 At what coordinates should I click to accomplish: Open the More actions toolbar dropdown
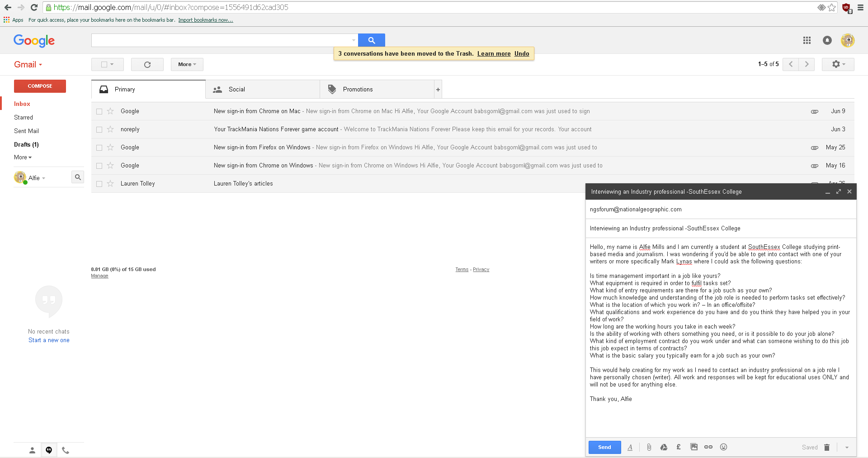click(187, 64)
